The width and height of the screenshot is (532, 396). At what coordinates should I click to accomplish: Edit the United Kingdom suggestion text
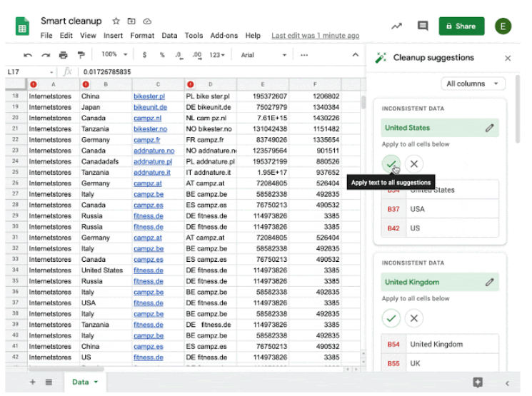[489, 282]
